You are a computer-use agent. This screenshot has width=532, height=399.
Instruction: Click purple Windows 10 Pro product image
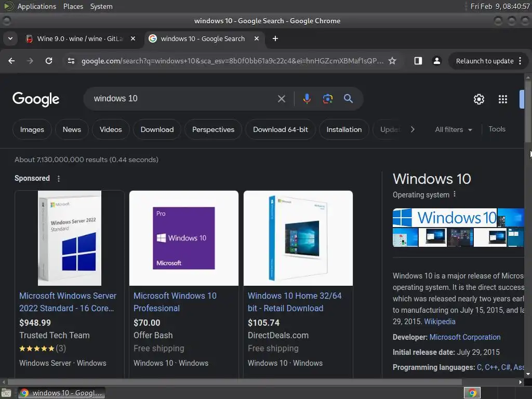183,238
